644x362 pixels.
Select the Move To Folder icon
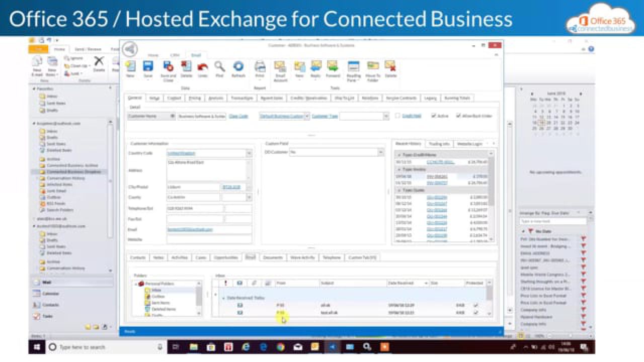point(373,69)
